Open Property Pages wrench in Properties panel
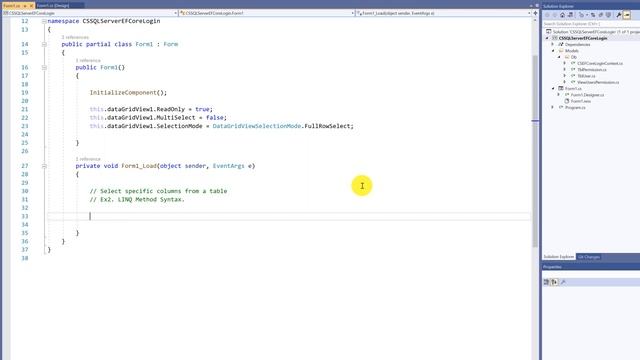This screenshot has width=640, height=360. pyautogui.click(x=563, y=282)
